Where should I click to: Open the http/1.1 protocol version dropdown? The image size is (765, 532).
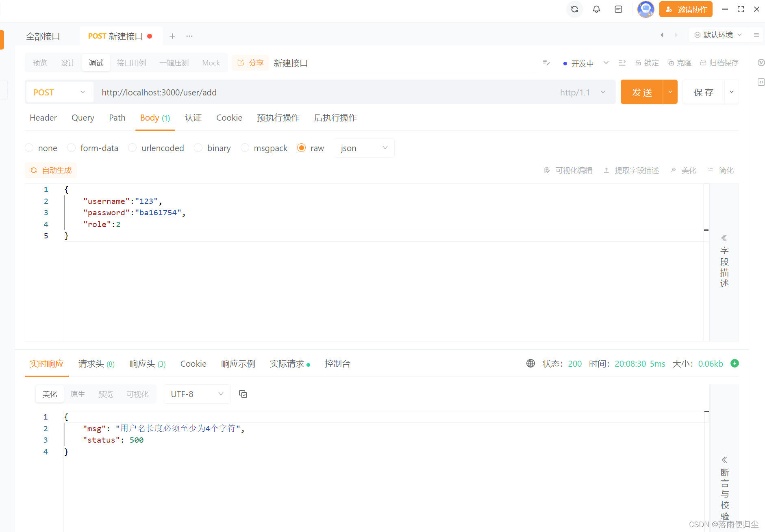pos(583,92)
